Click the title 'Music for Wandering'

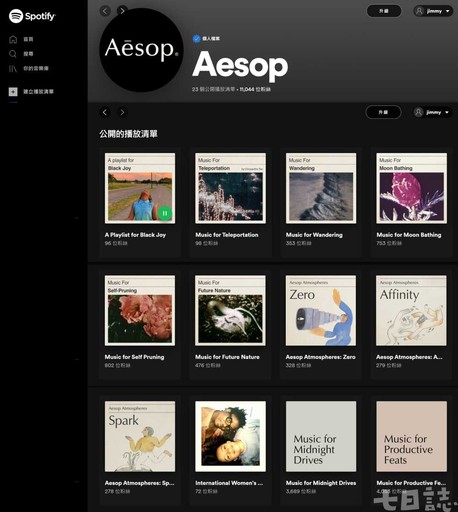(314, 235)
